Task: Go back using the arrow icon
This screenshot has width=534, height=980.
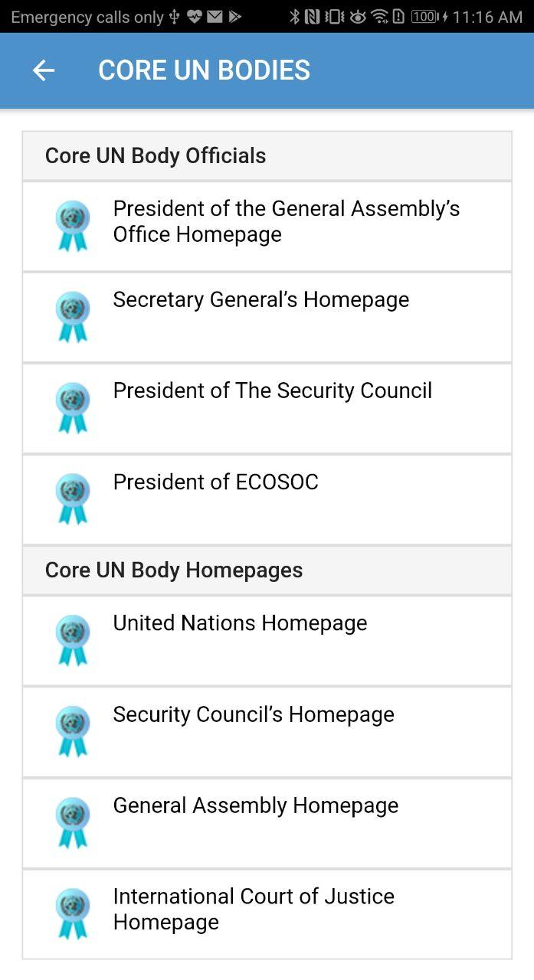Action: point(44,70)
